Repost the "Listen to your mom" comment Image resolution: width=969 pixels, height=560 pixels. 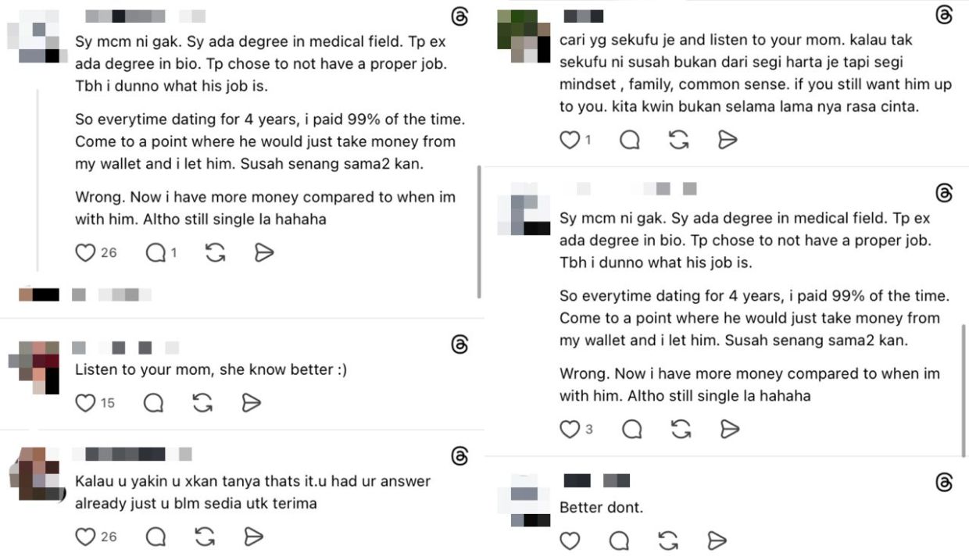[202, 403]
